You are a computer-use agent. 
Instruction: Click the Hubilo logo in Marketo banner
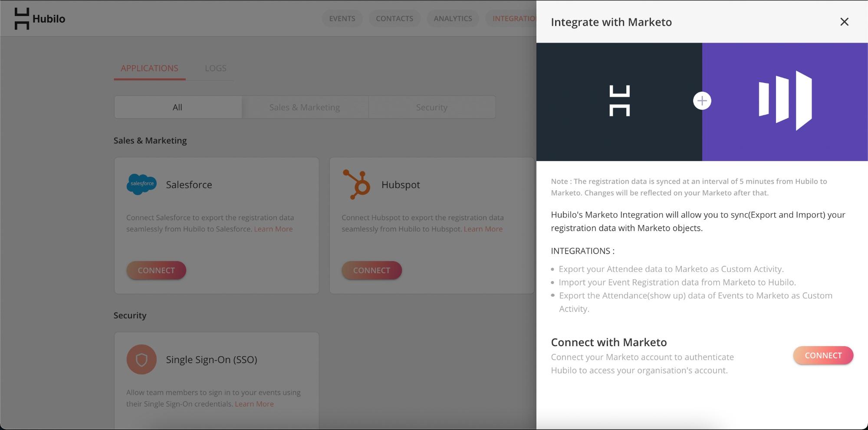click(619, 101)
